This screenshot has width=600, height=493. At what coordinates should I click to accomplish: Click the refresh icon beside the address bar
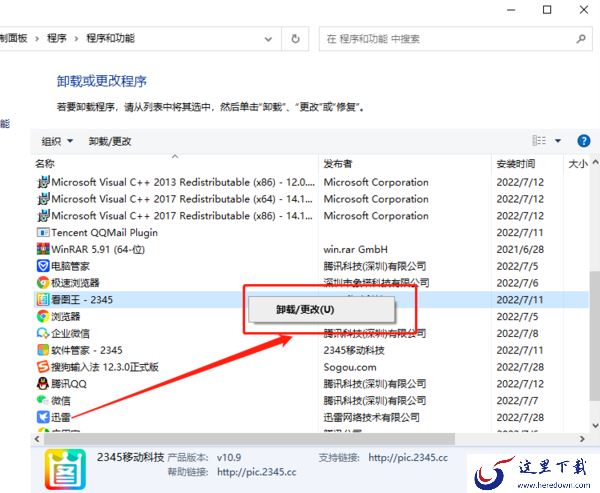[x=295, y=39]
